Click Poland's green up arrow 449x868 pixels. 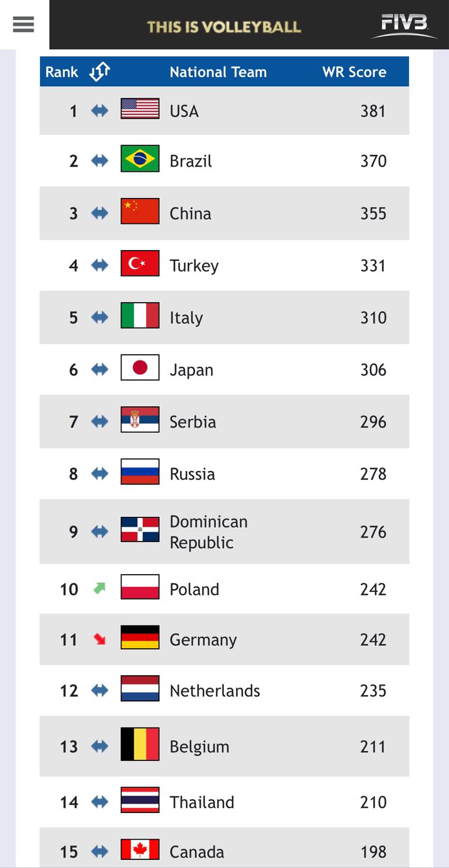pos(100,589)
